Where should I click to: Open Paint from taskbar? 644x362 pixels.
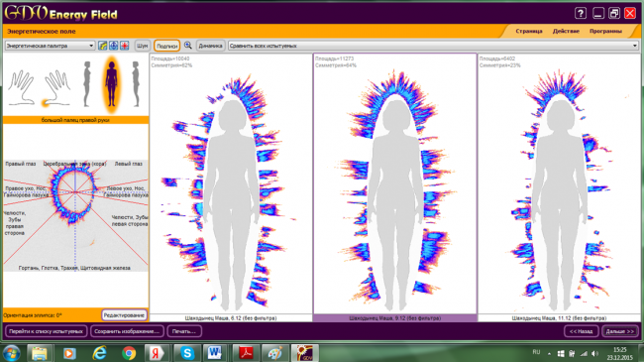coord(274,353)
